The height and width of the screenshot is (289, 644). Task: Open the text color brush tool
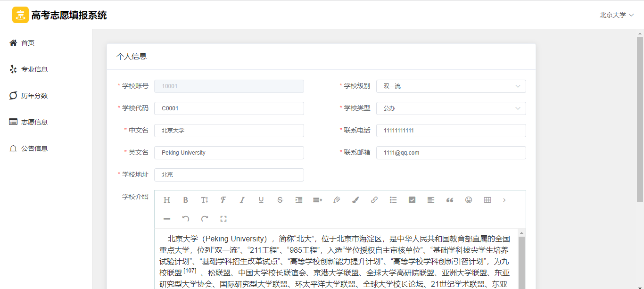(355, 200)
